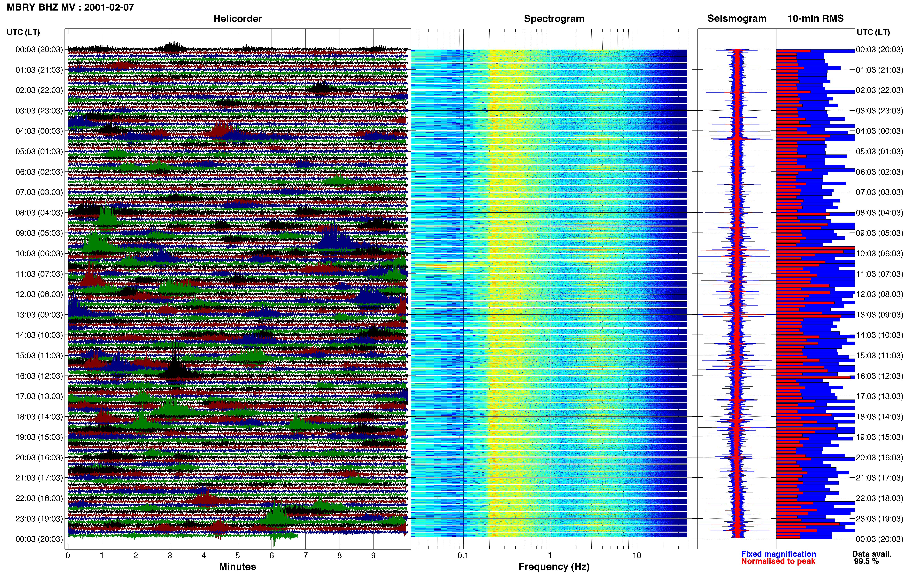The image size is (924, 578).
Task: Click 10:03 (06:03) label beside the Helicorder
Action: [39, 253]
